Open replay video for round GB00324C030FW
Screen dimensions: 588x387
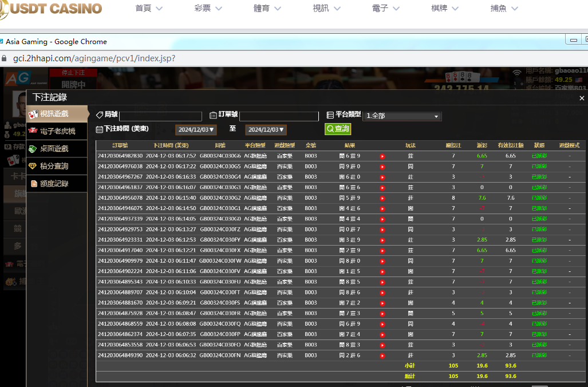click(x=382, y=261)
